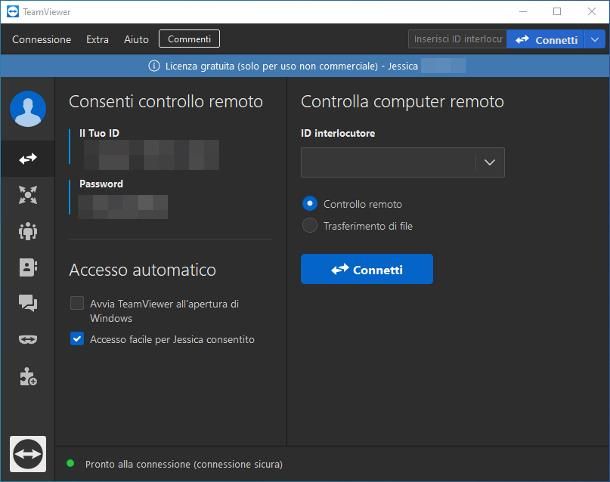Open Remote Management sidebar icon with four arrows
The width and height of the screenshot is (610, 482).
28,195
